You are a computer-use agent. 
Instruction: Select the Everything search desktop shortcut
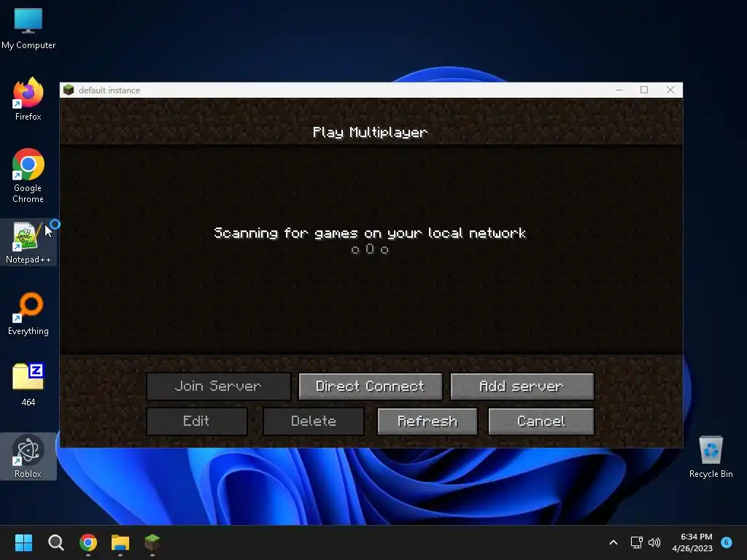point(28,314)
